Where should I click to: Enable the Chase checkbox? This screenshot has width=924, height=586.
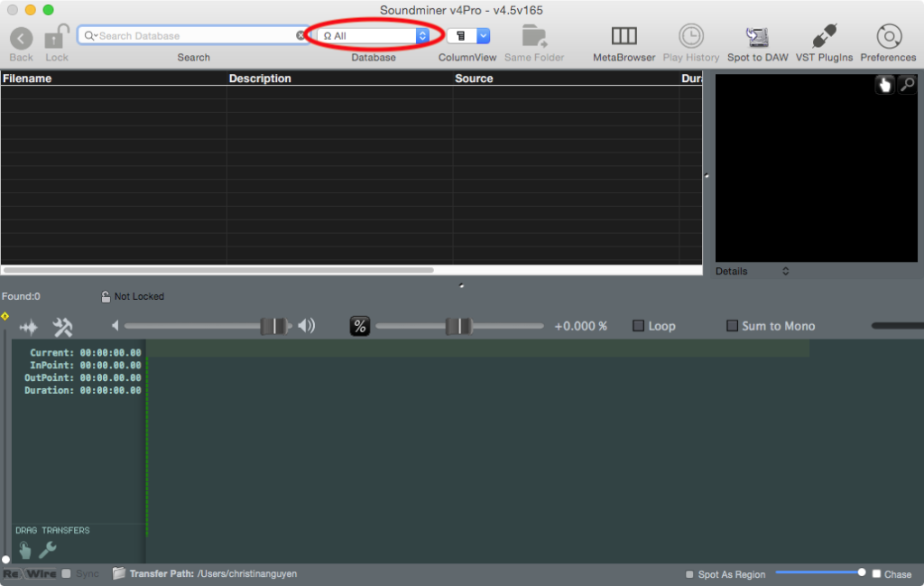tap(876, 573)
